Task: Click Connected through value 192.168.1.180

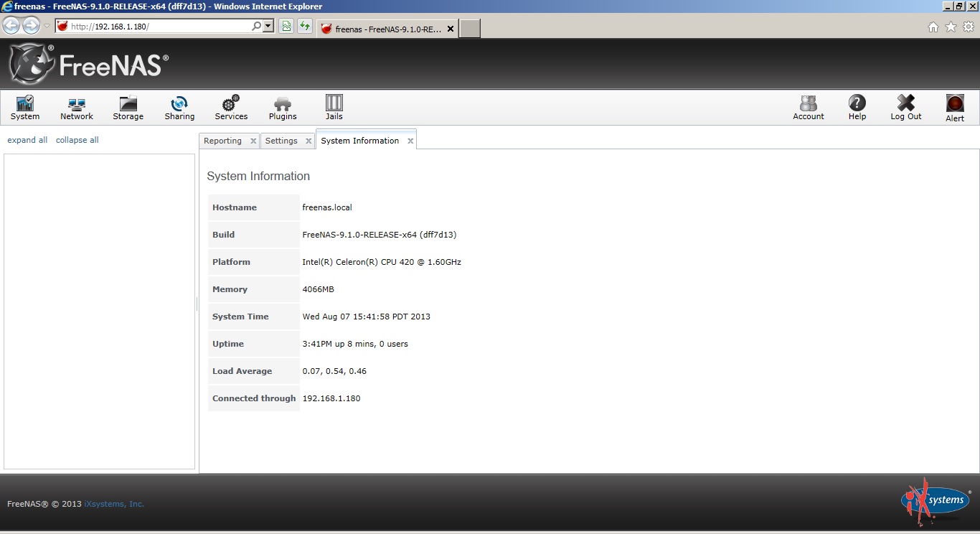Action: click(331, 398)
